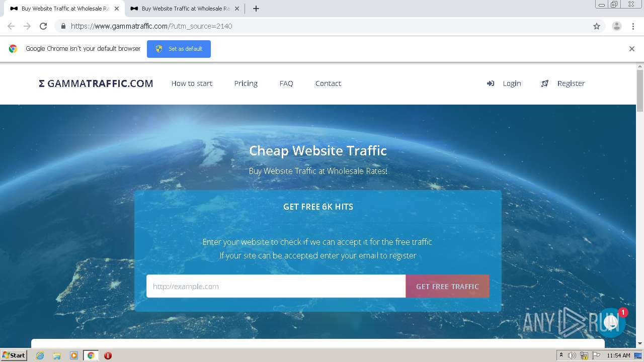Bookmark this page with star icon

pyautogui.click(x=597, y=26)
